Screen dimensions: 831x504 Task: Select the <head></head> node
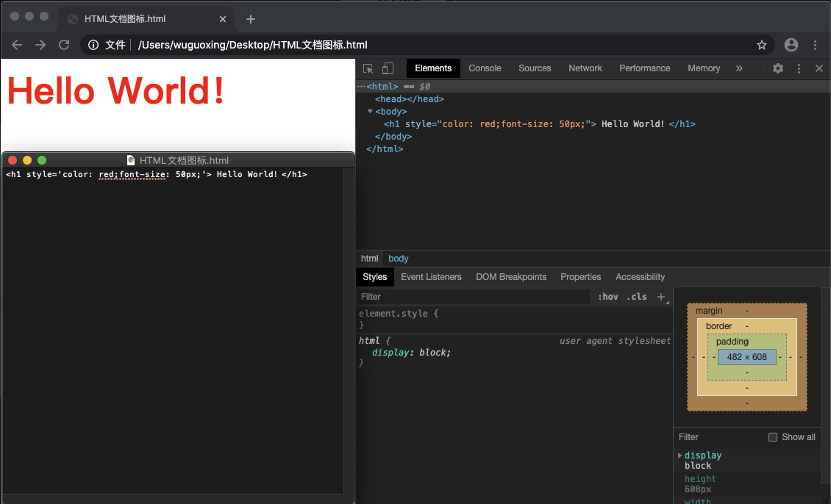410,99
